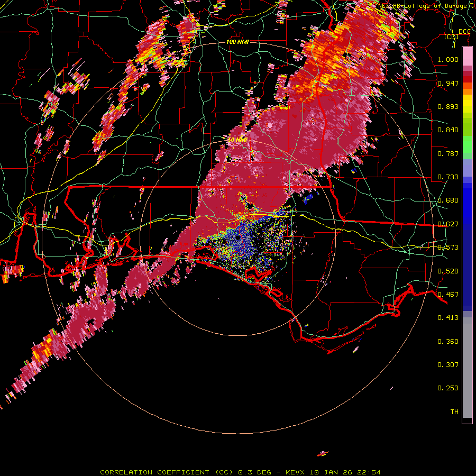Click the 0.253 value on the scale
The height and width of the screenshot is (476, 476).
448,388
